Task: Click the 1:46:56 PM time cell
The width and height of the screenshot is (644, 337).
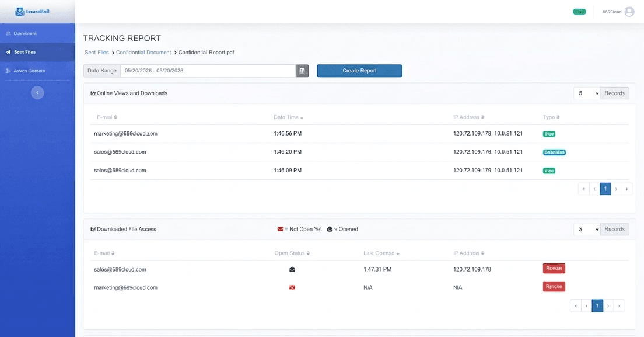Action: coord(288,134)
